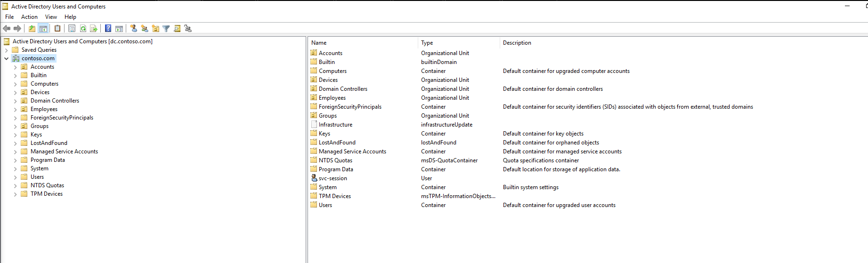Click the green Refresh toolbar icon
The image size is (868, 263).
tap(83, 29)
